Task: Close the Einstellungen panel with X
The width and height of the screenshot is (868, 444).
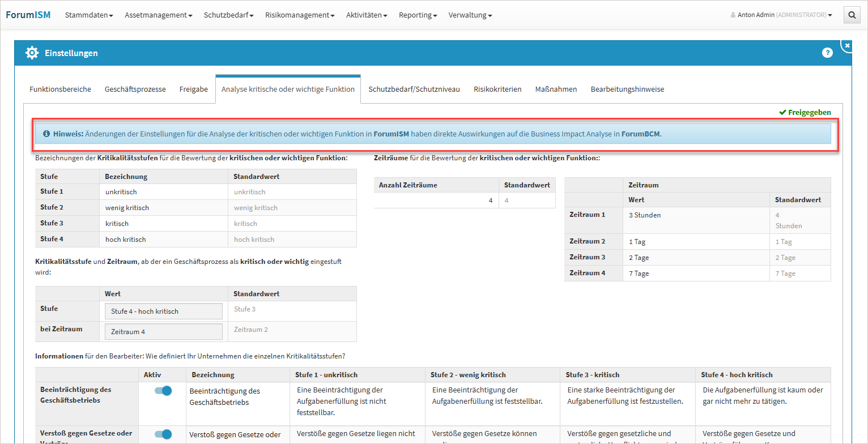Action: click(x=847, y=45)
